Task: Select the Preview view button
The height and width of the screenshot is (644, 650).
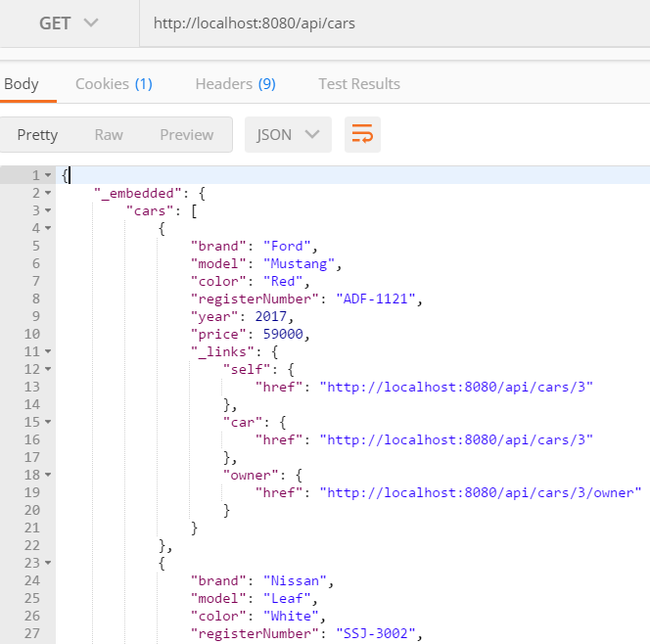Action: (x=187, y=135)
